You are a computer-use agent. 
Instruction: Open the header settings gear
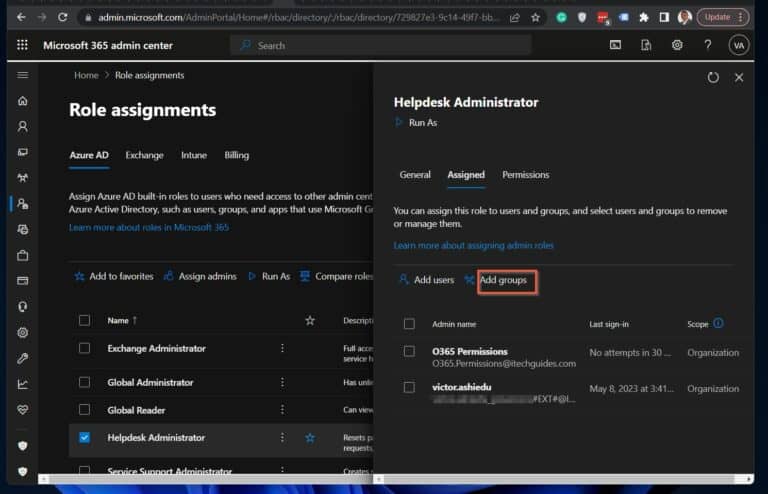(x=677, y=45)
